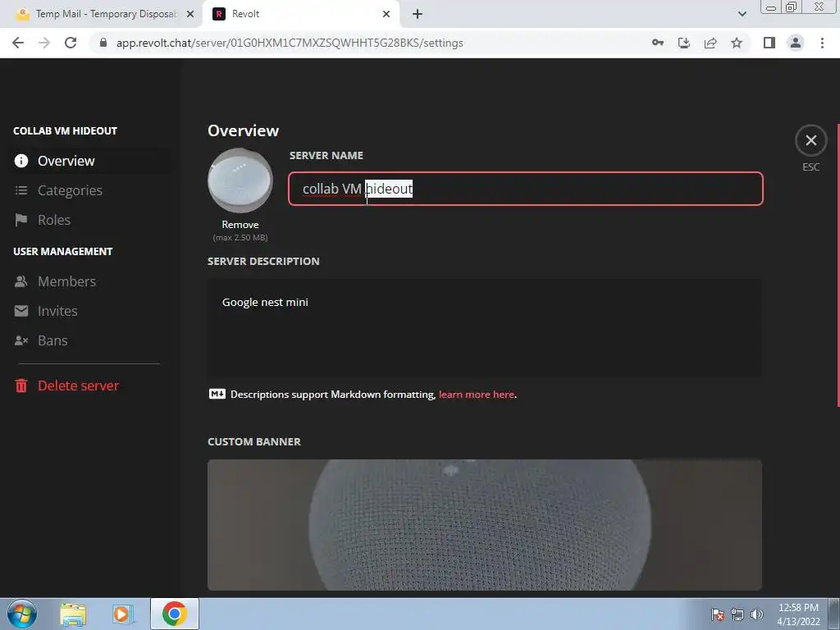Click the Chrome taskbar icon
Screen dimensions: 840x630
coord(175,614)
